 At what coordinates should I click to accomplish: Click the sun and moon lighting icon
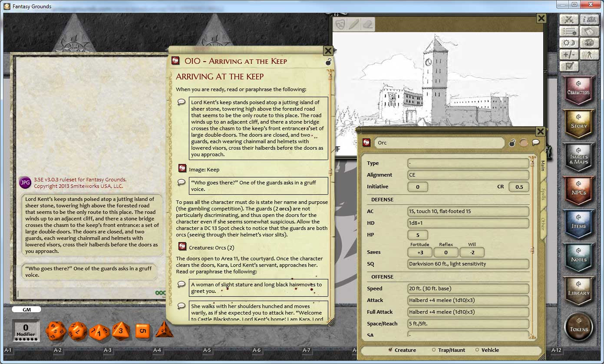(x=569, y=43)
